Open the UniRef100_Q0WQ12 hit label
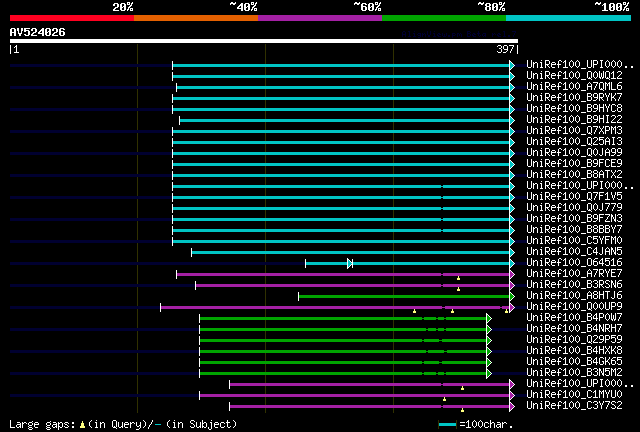The width and height of the screenshot is (640, 432). tap(574, 75)
